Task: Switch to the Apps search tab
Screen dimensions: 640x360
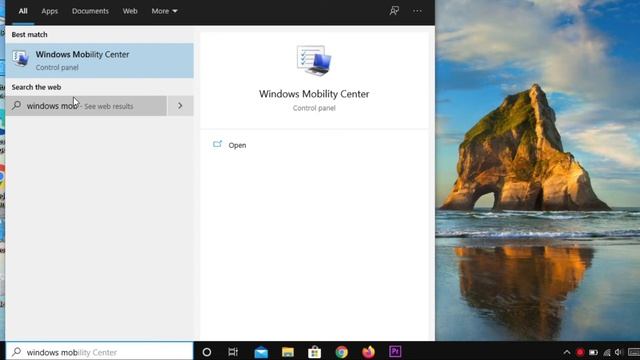Action: pos(49,11)
